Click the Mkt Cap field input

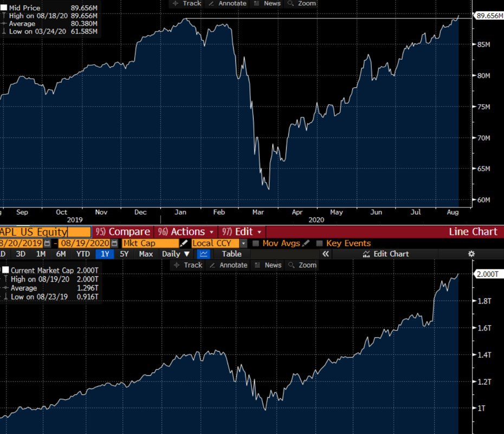click(x=150, y=243)
